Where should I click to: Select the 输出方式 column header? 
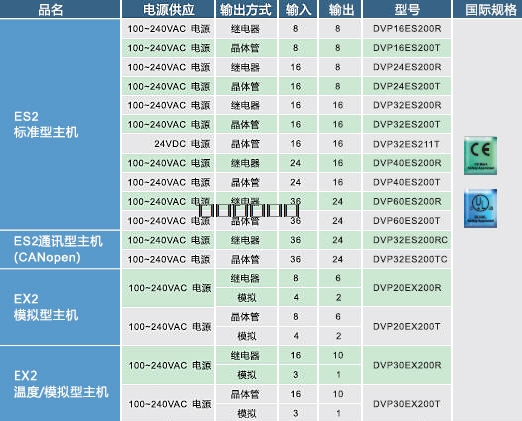[246, 10]
